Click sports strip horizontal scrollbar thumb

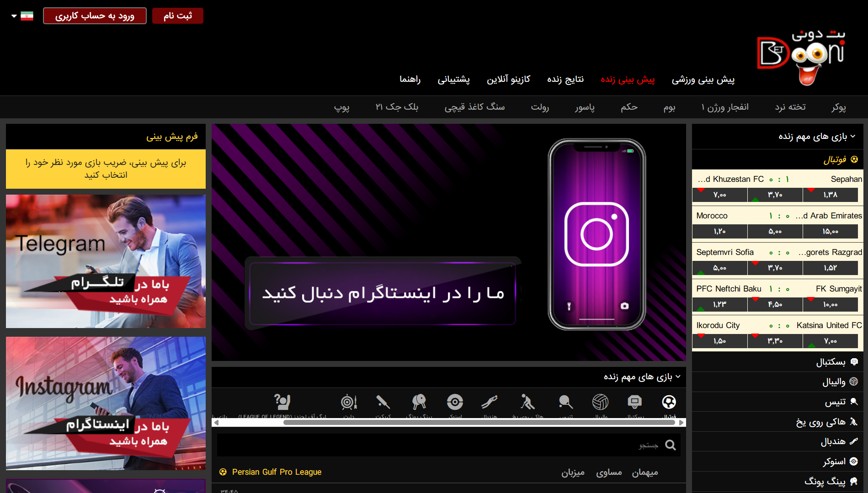point(479,423)
